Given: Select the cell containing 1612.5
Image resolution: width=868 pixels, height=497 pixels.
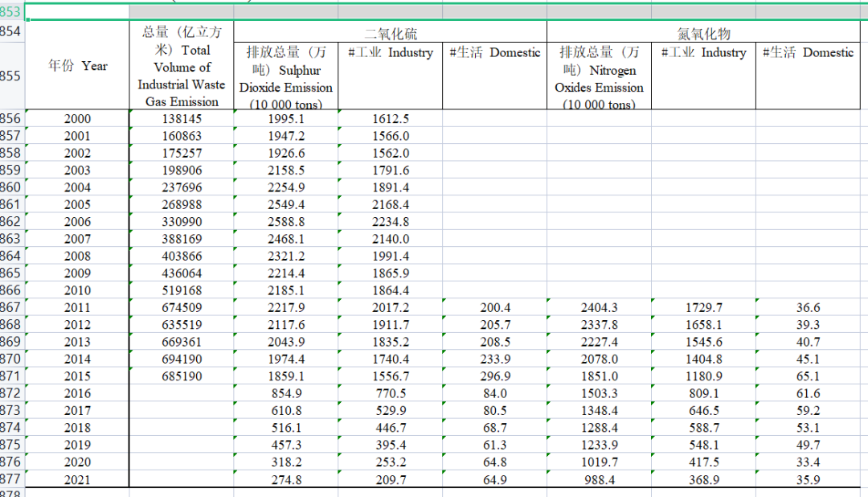Looking at the screenshot, I should click(391, 118).
